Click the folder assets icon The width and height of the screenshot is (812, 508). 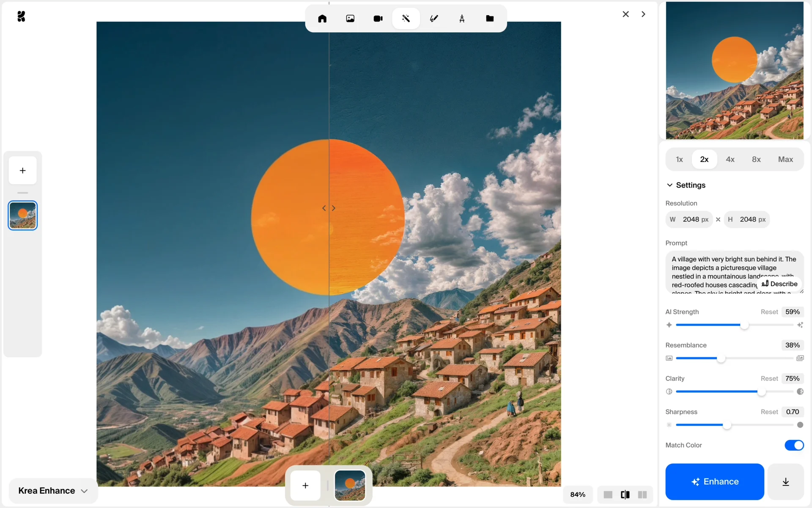(490, 19)
